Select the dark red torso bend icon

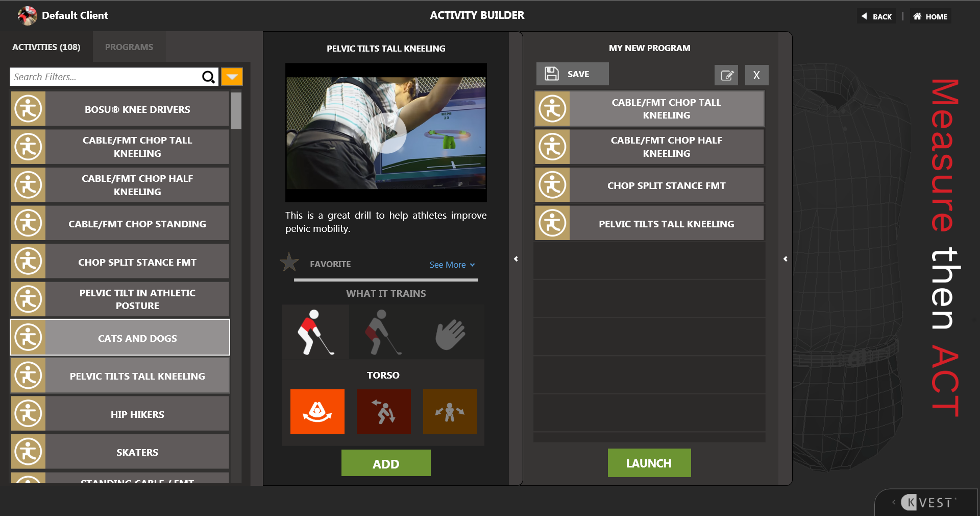(x=383, y=412)
